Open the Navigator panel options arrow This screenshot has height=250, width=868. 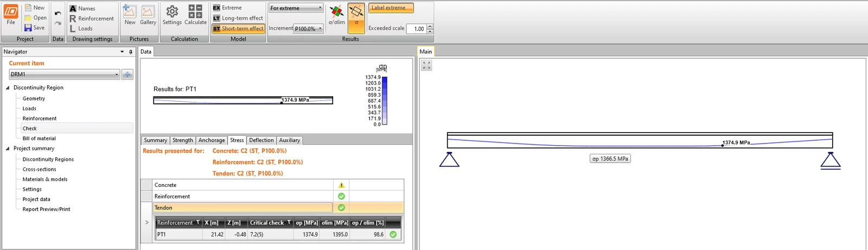pyautogui.click(x=122, y=52)
